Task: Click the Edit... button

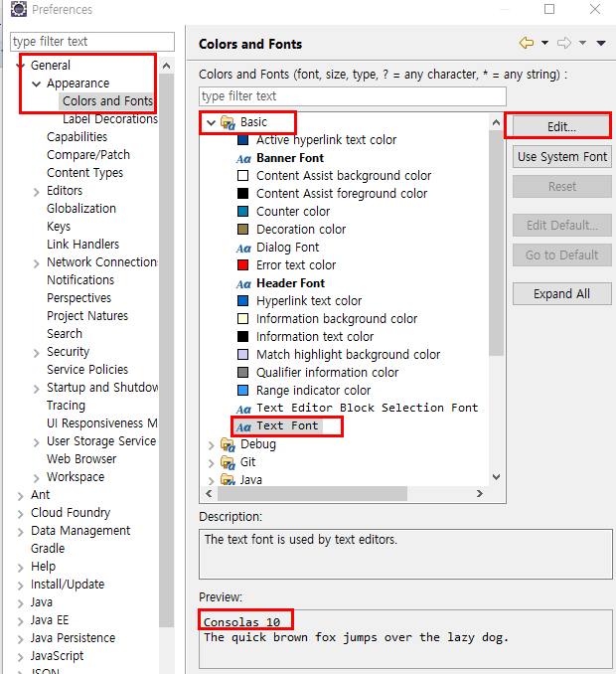Action: [561, 127]
